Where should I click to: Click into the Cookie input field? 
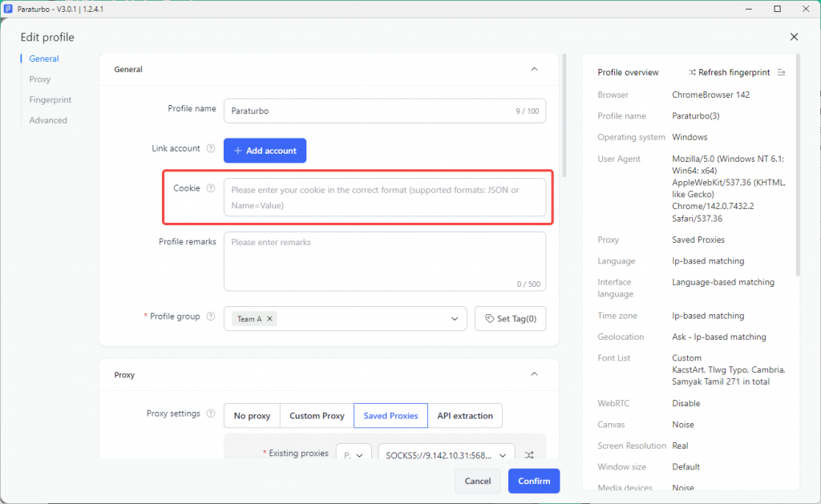(x=385, y=198)
